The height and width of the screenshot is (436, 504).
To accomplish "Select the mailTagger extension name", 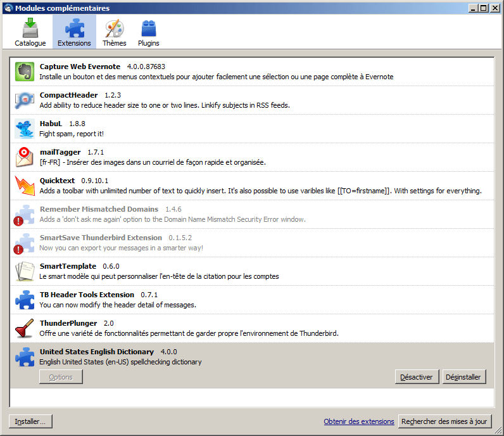I will coord(60,152).
